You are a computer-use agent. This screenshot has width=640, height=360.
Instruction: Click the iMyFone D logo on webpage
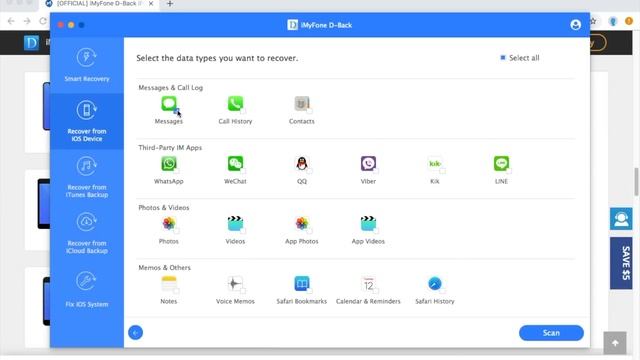coord(31,42)
